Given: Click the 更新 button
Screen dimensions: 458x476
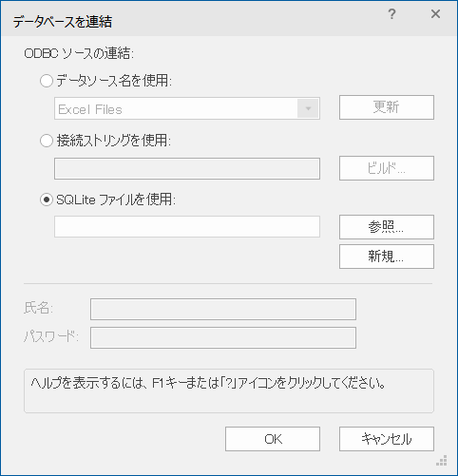Looking at the screenshot, I should pos(387,107).
